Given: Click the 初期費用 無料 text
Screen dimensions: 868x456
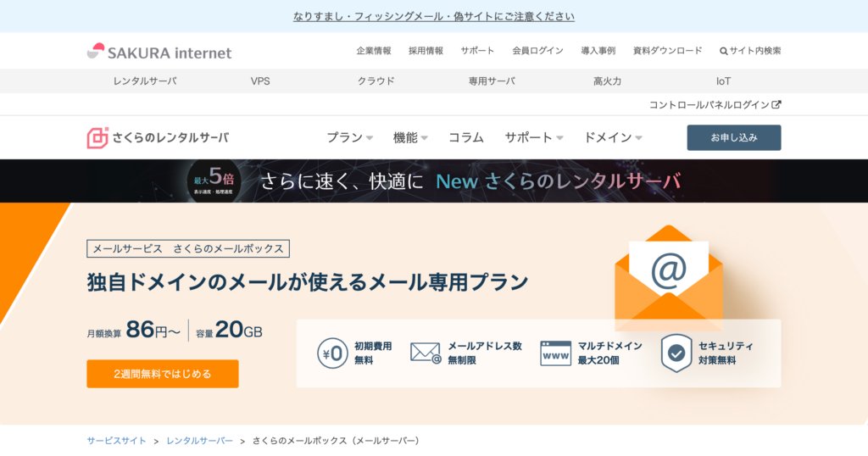Looking at the screenshot, I should coord(373,353).
